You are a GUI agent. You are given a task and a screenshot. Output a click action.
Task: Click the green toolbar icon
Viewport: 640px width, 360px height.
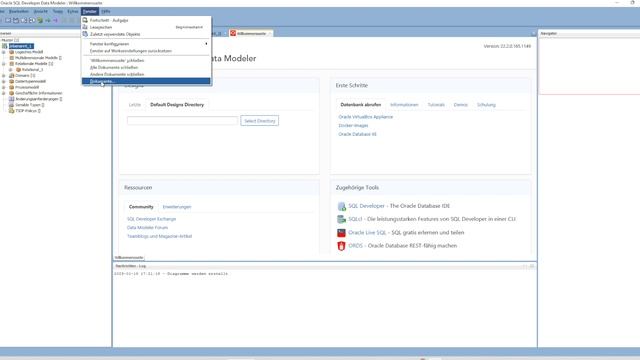click(40, 20)
